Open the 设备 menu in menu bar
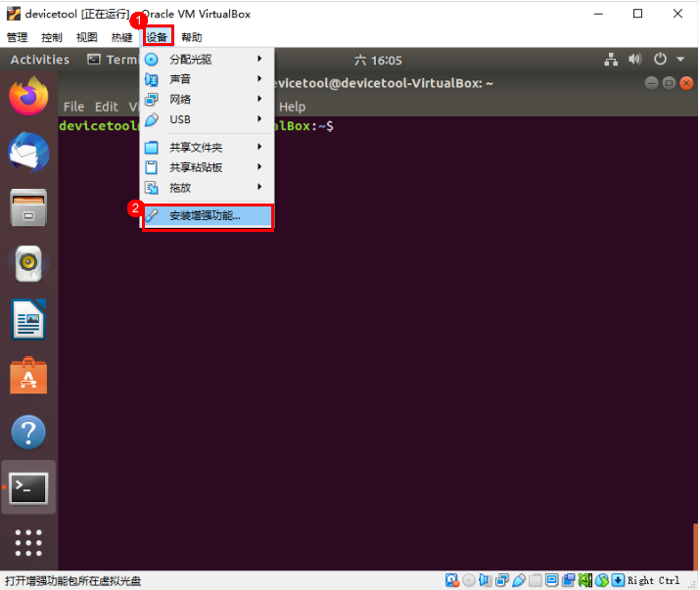This screenshot has width=700, height=590. click(x=158, y=37)
